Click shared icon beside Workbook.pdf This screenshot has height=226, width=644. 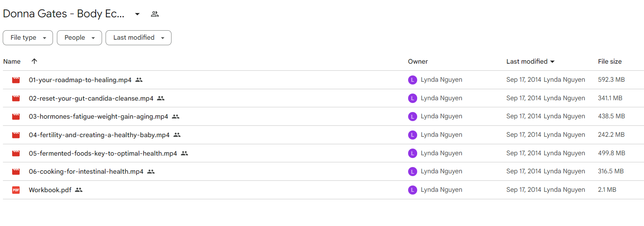[x=78, y=190]
